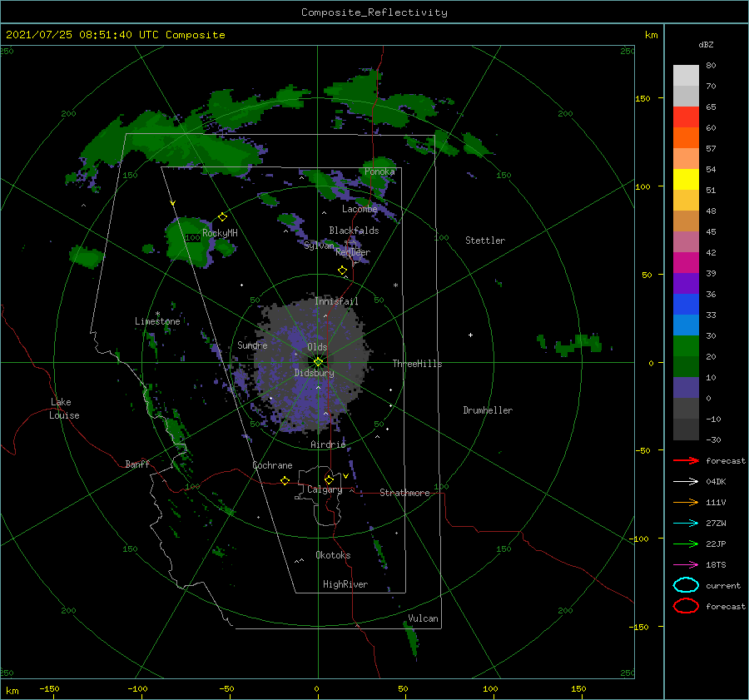Viewport: 749px width, 700px height.
Task: Click the Composite_Reflectivity title
Action: (374, 12)
